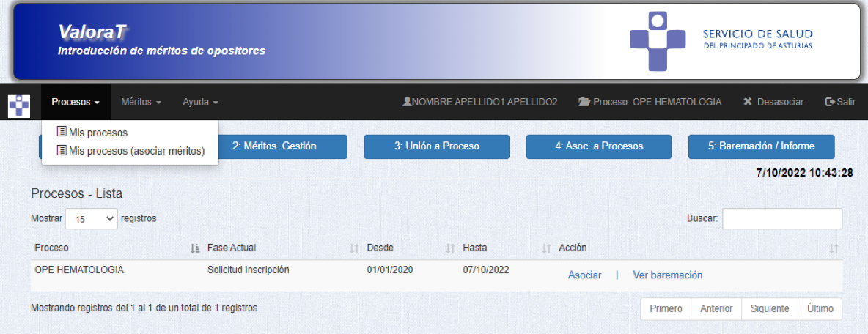Choose Mis procesos (asociar méritos) menu entry
This screenshot has height=334, width=868.
click(136, 152)
